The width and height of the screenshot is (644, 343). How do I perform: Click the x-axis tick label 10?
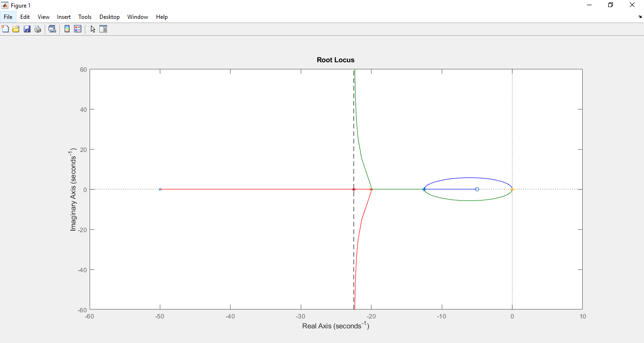pyautogui.click(x=583, y=317)
